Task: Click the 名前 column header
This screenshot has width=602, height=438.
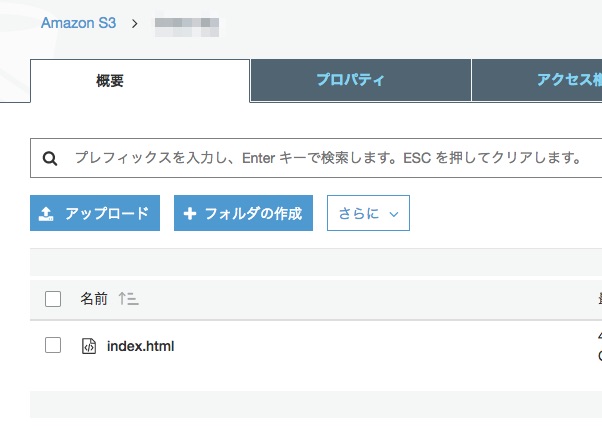Action: pos(94,299)
